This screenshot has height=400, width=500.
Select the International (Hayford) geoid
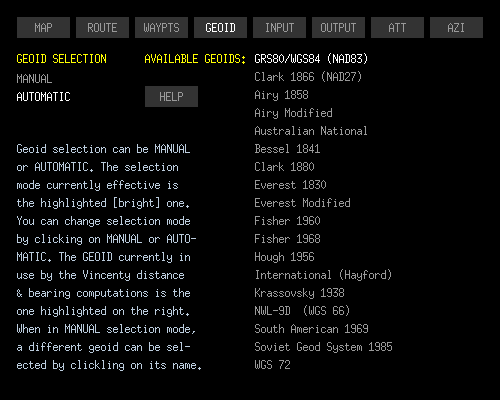click(x=323, y=275)
